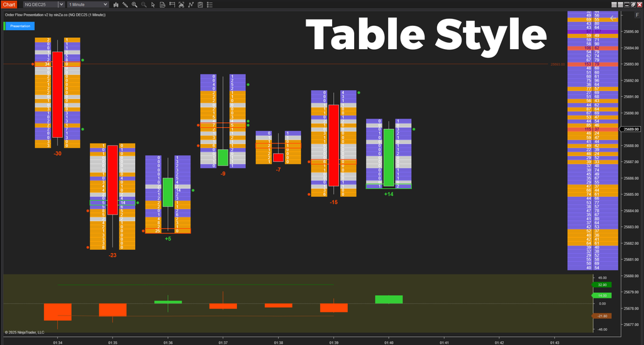Screen dimensions: 644x345
Task: Click the red 106 62 profile row
Action: coord(592,48)
